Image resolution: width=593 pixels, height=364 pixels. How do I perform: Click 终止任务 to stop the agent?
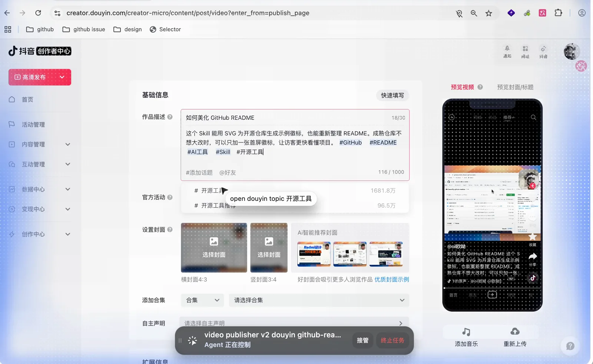coord(392,340)
